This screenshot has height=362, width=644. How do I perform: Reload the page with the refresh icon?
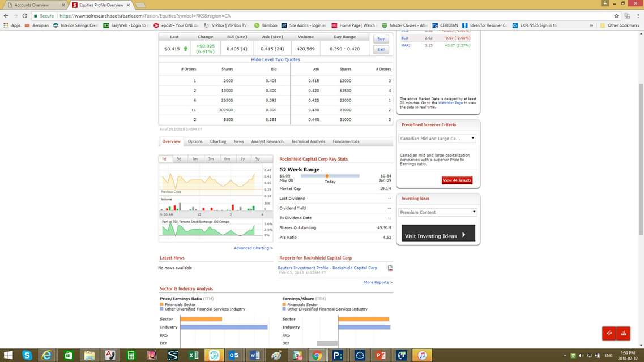tap(25, 16)
